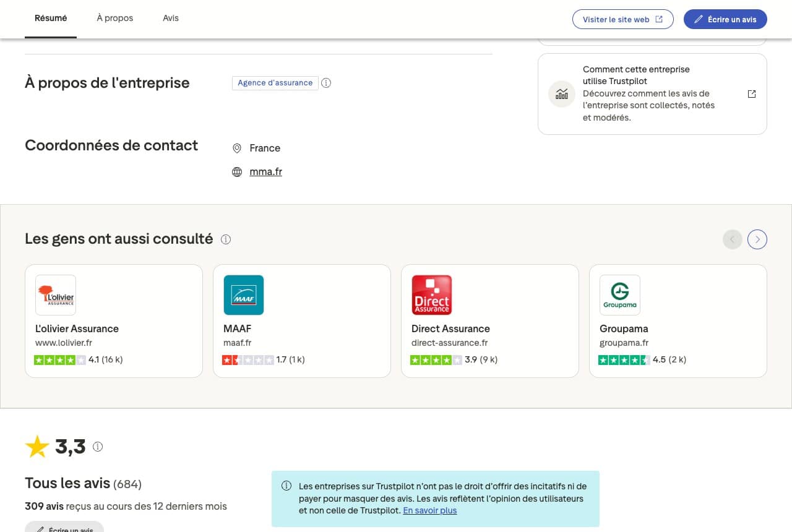The image size is (792, 532).
Task: Click the MAAF red star rating
Action: click(x=248, y=359)
